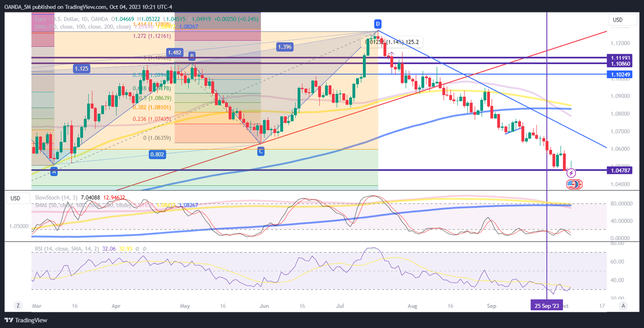Screen dimensions: 644x328
Task: Click the 1.396 pattern ratio label
Action: [x=285, y=47]
